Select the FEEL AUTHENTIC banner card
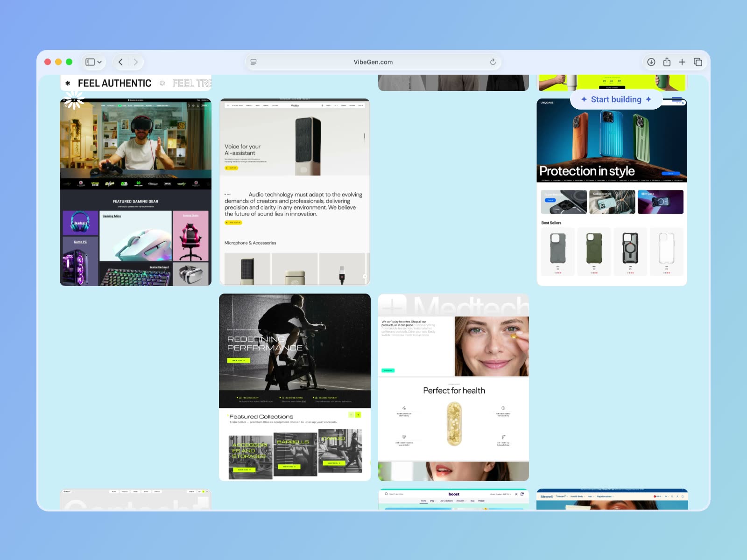747x560 pixels. tap(136, 83)
